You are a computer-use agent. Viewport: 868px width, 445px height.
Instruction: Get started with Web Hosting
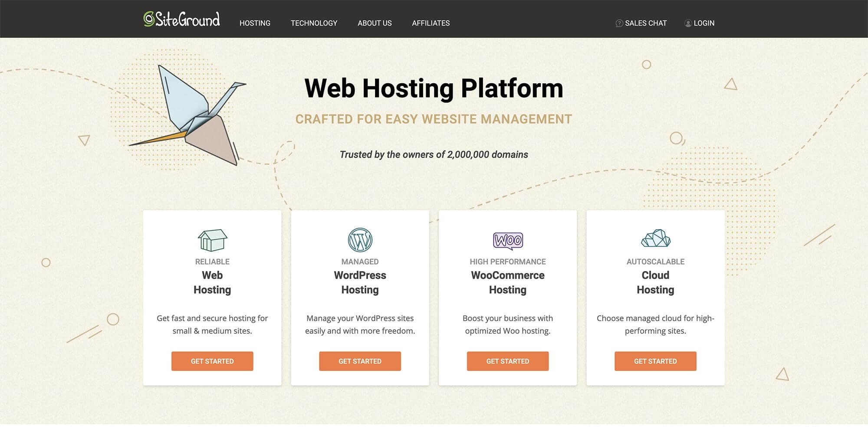(212, 361)
